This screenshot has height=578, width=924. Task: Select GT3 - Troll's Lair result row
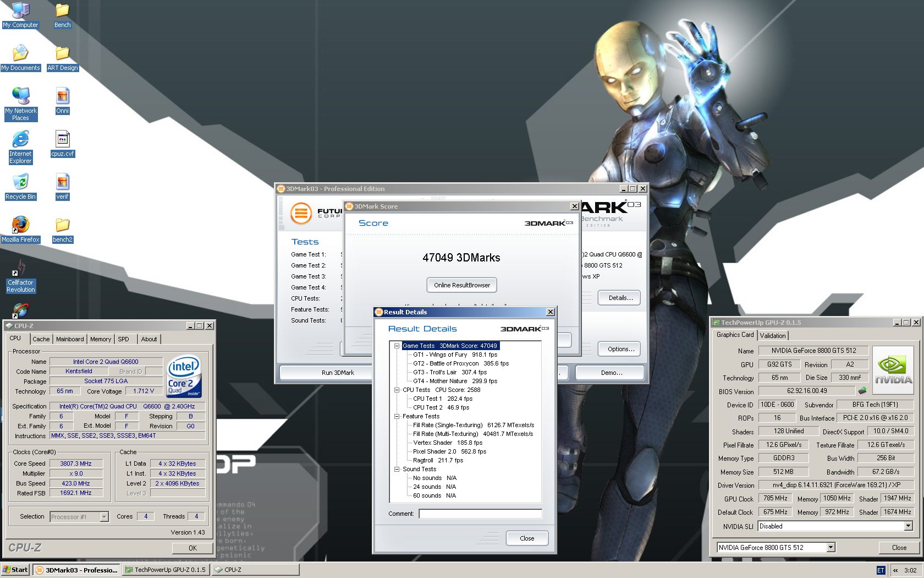pyautogui.click(x=450, y=372)
